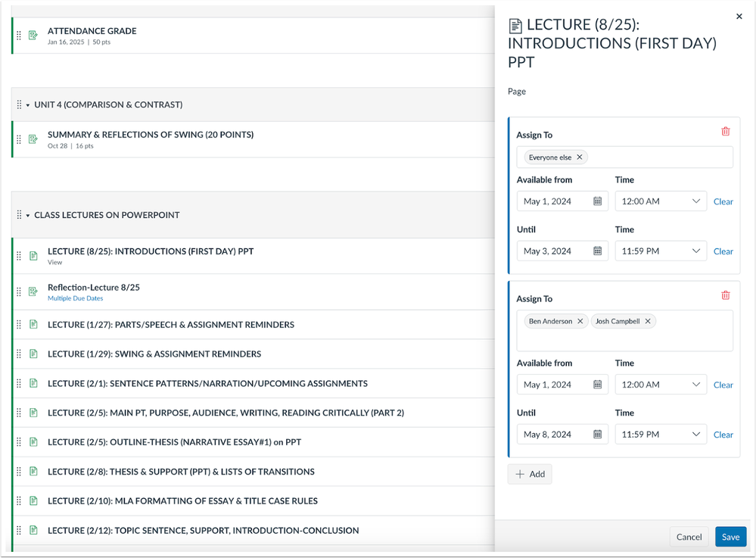The image size is (756, 558).
Task: Open calendar for Until May 3, 2024
Action: coord(597,251)
